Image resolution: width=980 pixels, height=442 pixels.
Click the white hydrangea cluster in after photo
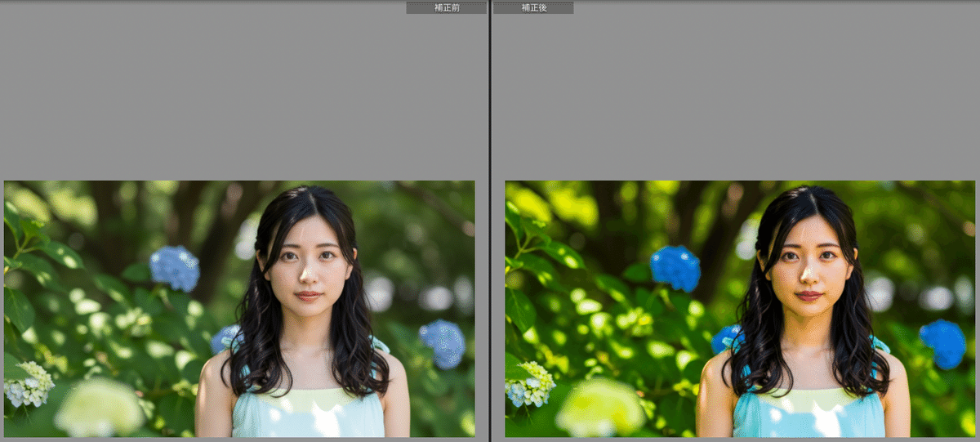[x=530, y=384]
